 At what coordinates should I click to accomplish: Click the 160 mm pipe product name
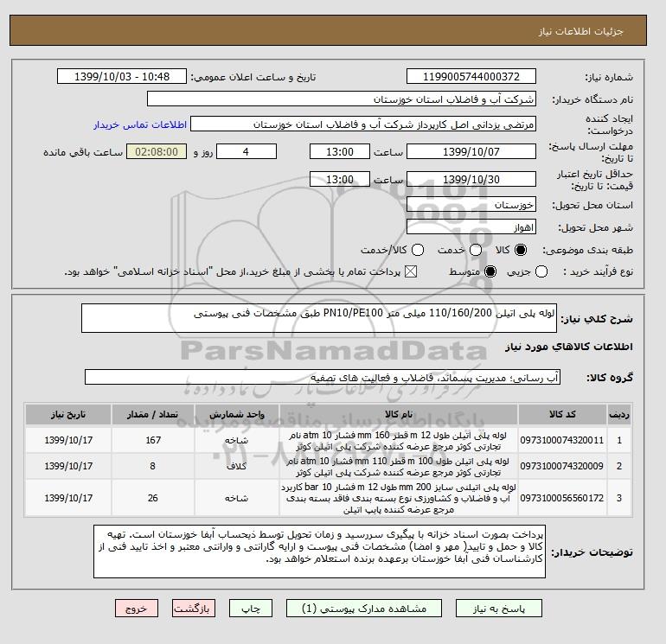[399, 441]
